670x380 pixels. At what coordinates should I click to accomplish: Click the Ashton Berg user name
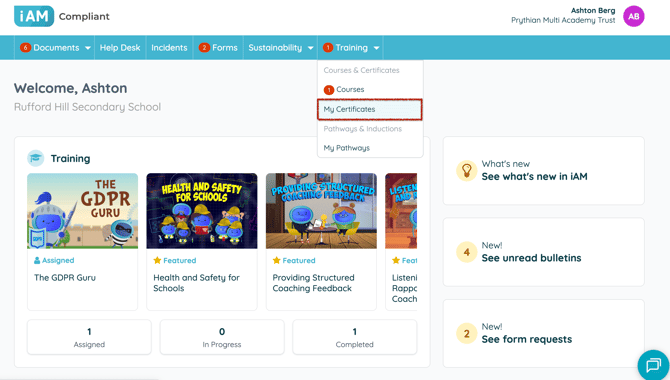click(593, 11)
